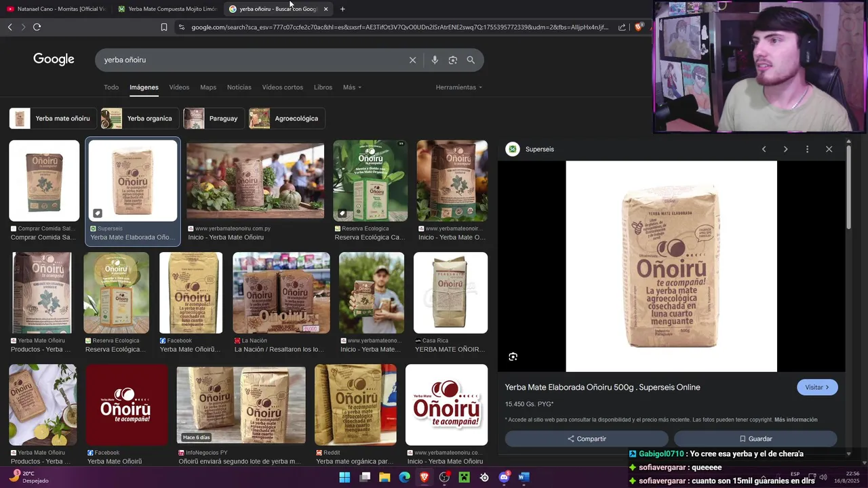
Task: Close the yerba oñoiru tab
Action: tap(325, 9)
